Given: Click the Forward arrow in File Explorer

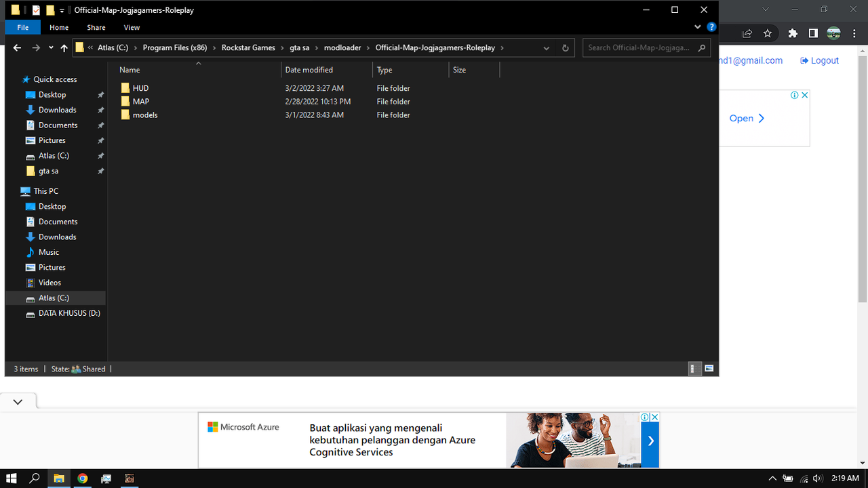Looking at the screenshot, I should pyautogui.click(x=36, y=48).
